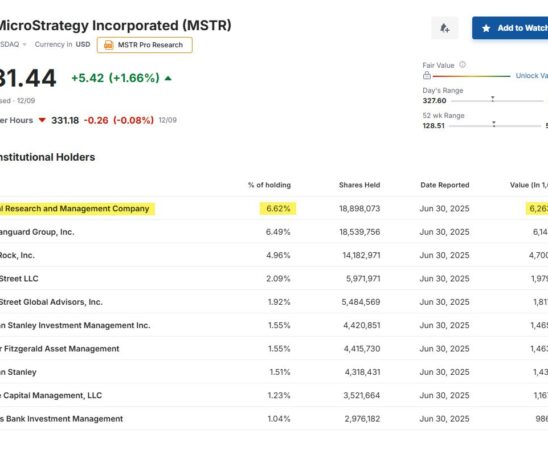Click the star icon in Add to Watchlist
The width and height of the screenshot is (548, 450).
486,28
